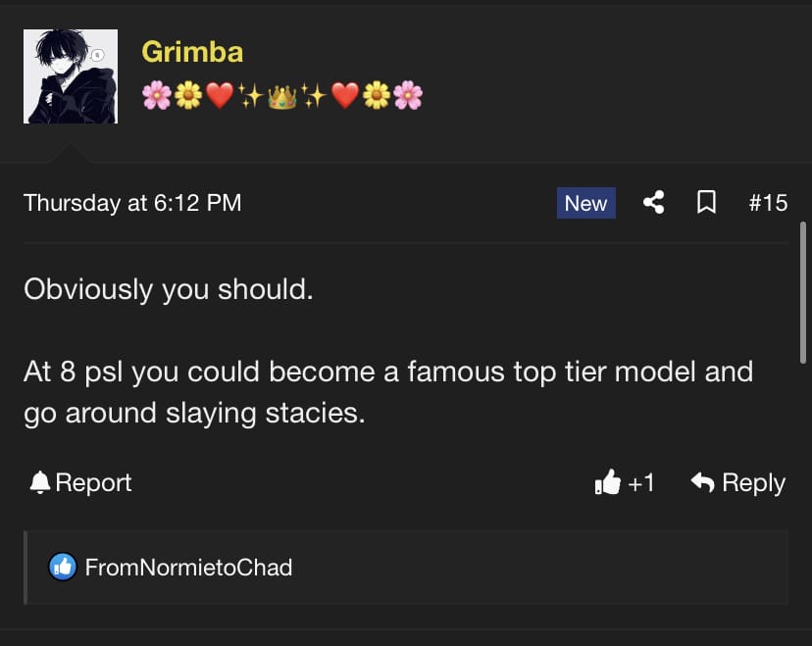Open FromNormietoChad's profile link
The height and width of the screenshot is (646, 812).
point(188,567)
